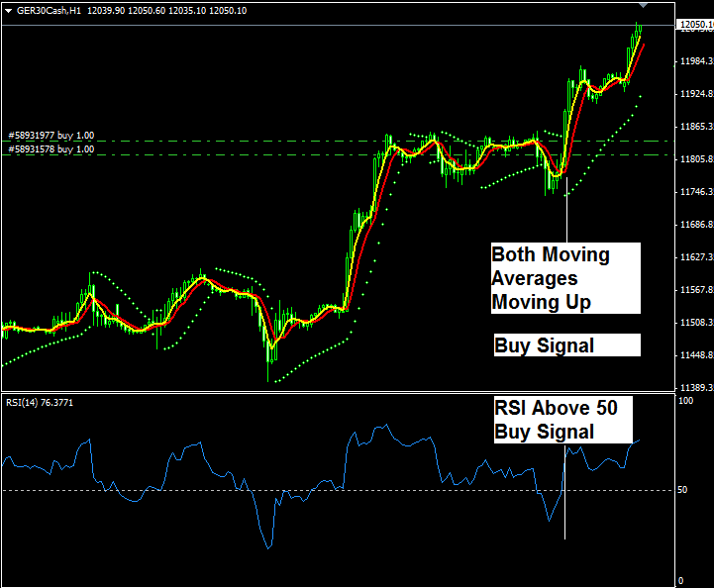This screenshot has height=588, width=714.
Task: Open the dropdown triangle beside GER30Cash,H1
Action: 8,11
